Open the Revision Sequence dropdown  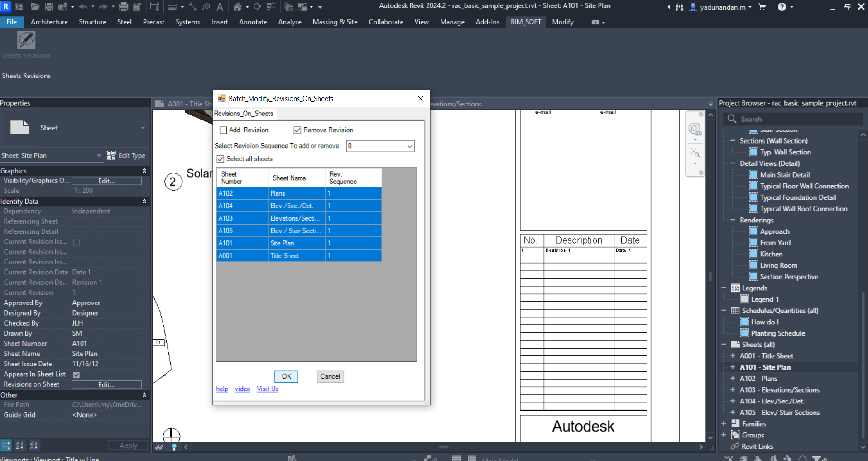click(x=409, y=146)
